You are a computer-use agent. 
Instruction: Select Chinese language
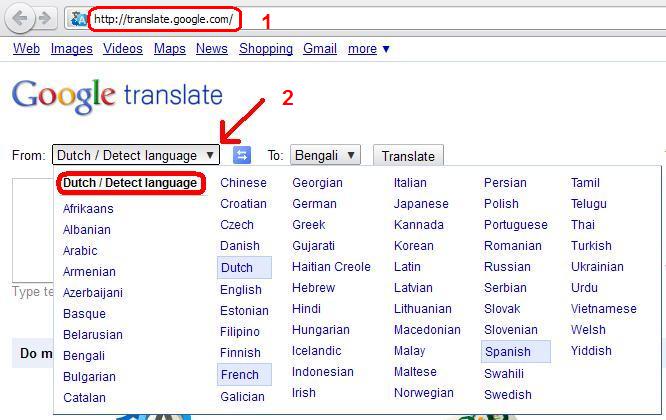243,183
